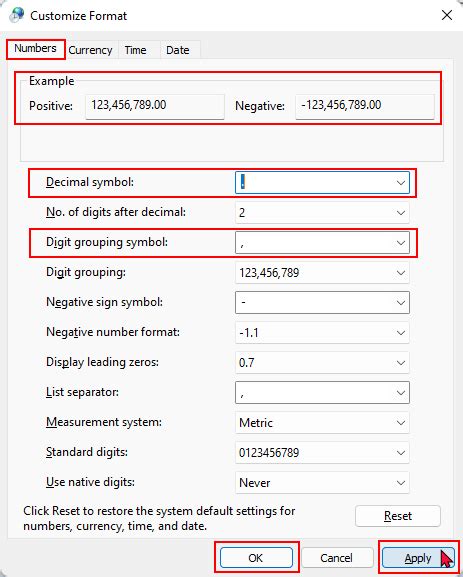Image resolution: width=463 pixels, height=577 pixels.
Task: Click the Standard digits label
Action: click(x=87, y=452)
